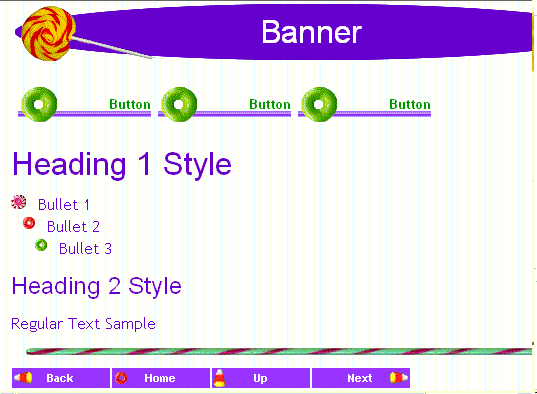537x394 pixels.
Task: Click the green ring bullet beside Bullet 3
Action: pyautogui.click(x=41, y=245)
